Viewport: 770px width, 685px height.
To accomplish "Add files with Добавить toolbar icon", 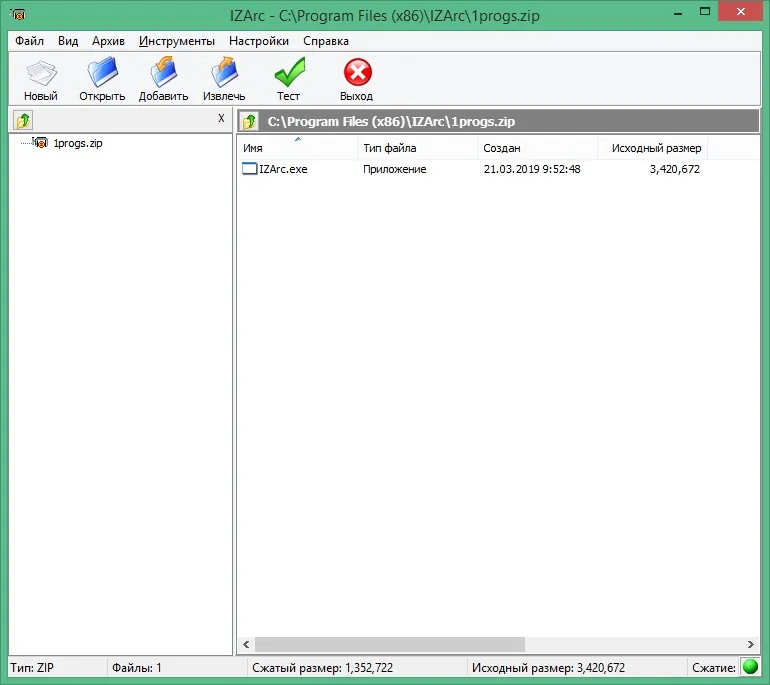I will pyautogui.click(x=163, y=79).
